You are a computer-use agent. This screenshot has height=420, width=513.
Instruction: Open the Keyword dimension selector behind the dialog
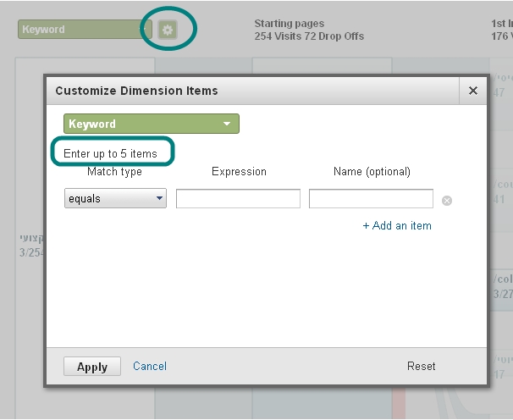tap(84, 30)
